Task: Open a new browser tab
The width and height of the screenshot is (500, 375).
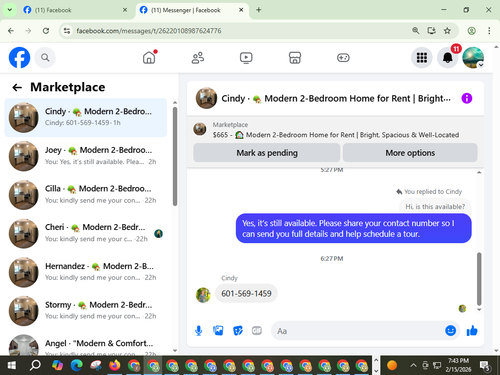Action: 259,10
